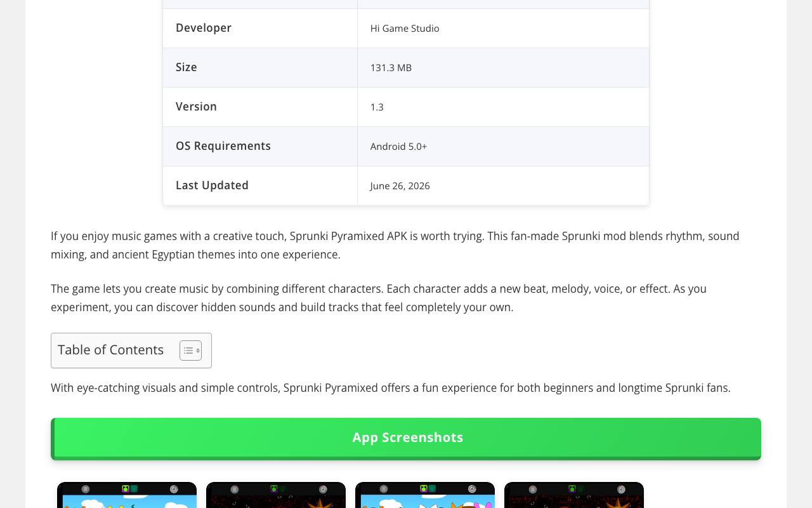
Task: Open the third app screenshot thumbnail
Action: point(425,495)
